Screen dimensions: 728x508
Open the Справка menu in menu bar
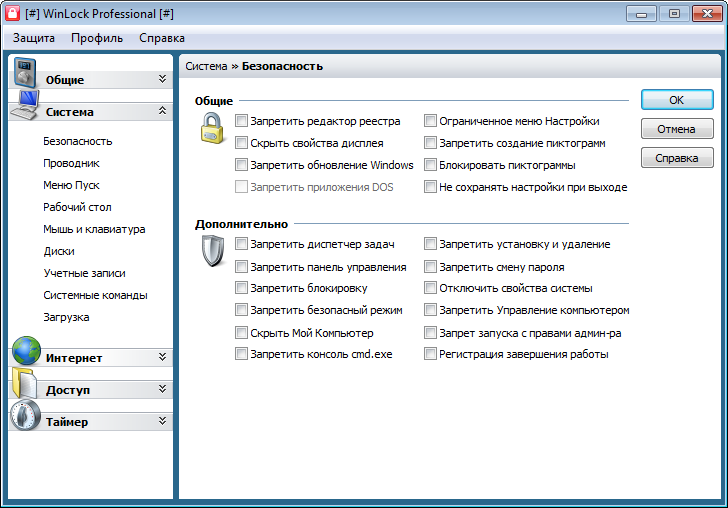[x=162, y=38]
